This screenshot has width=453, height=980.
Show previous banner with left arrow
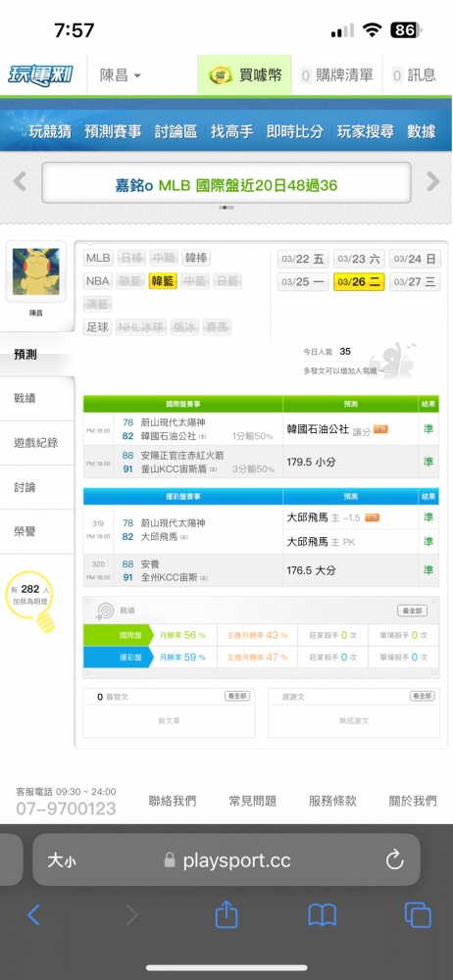pyautogui.click(x=20, y=182)
